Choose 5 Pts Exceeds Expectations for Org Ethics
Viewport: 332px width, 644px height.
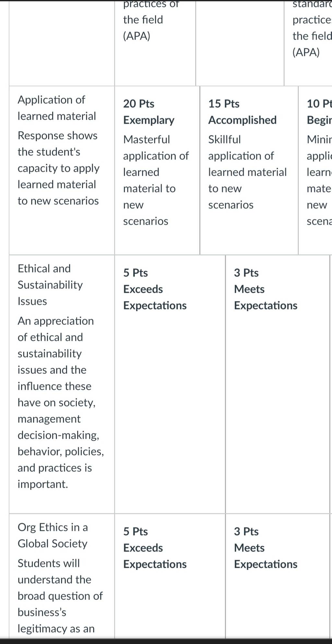[x=170, y=576]
